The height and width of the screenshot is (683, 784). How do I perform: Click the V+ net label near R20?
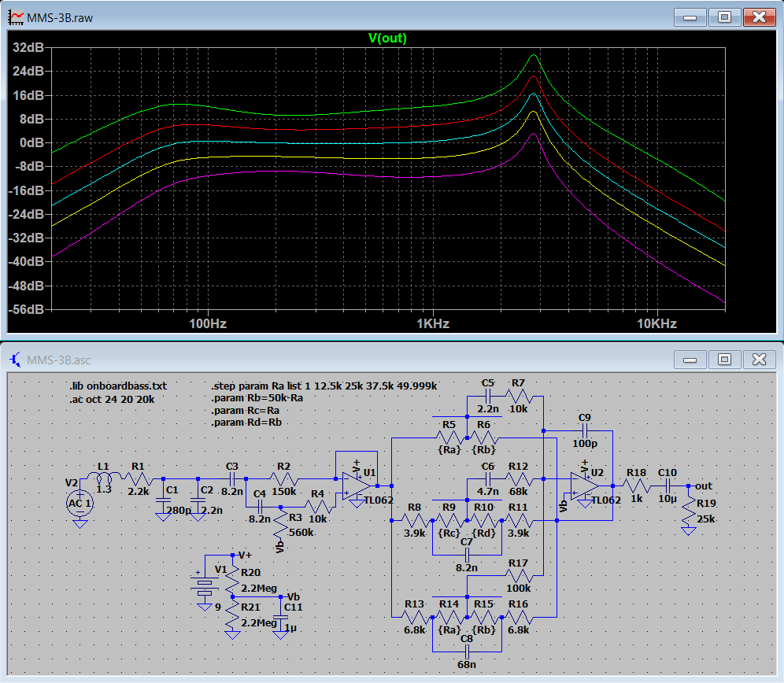(x=245, y=556)
